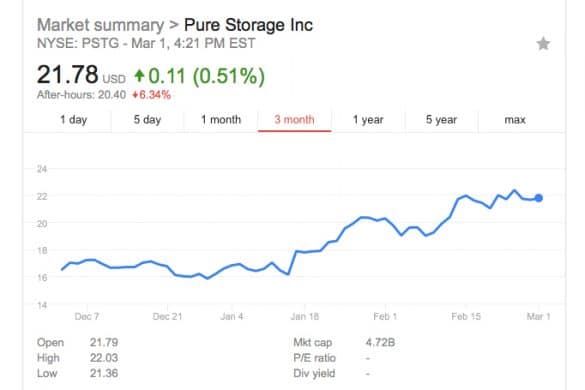Select the 5 day tab
This screenshot has width=585, height=390.
(x=147, y=120)
